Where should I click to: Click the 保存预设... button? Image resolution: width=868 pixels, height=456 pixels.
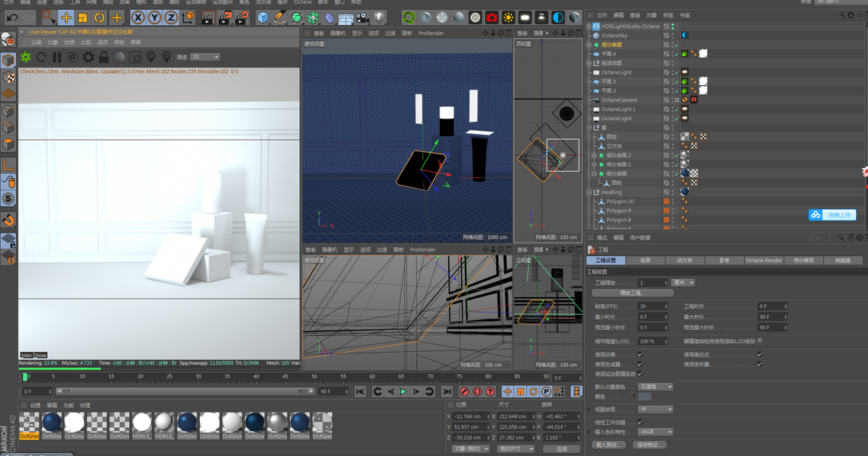pyautogui.click(x=649, y=445)
